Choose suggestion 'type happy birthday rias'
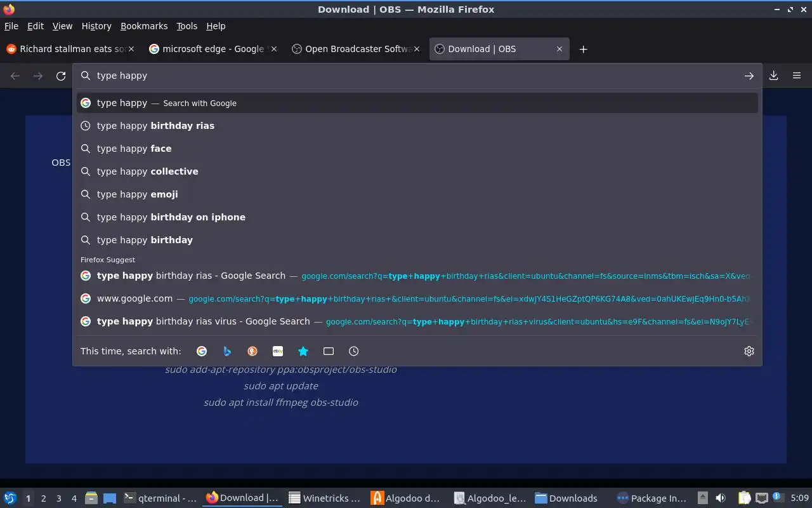This screenshot has width=812, height=508. (417, 126)
